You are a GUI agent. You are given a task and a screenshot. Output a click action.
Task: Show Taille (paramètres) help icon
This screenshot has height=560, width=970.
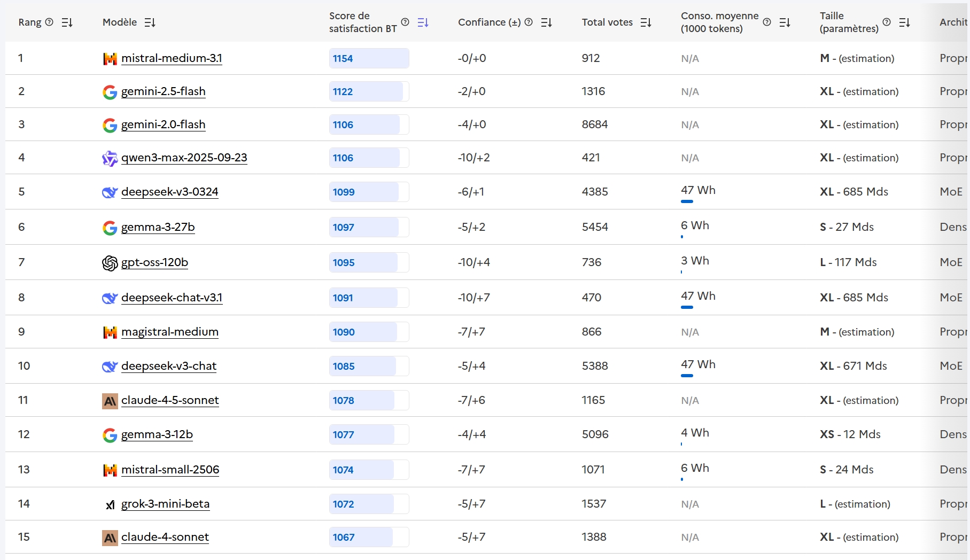tap(887, 22)
